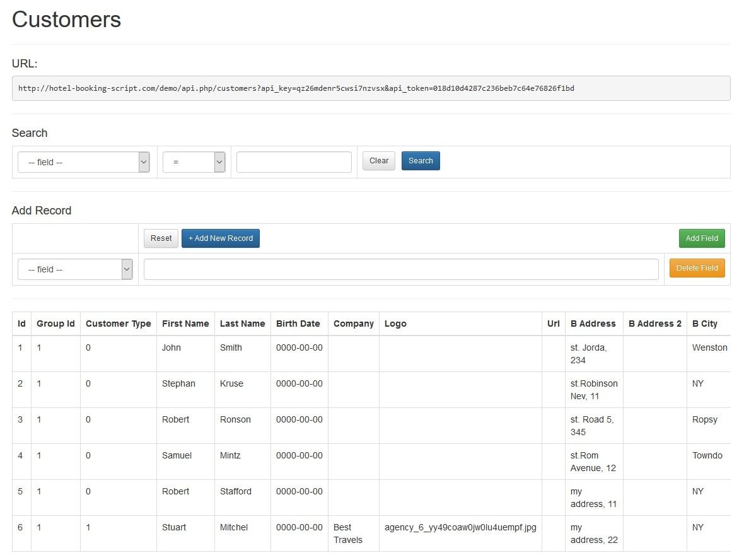This screenshot has height=560, width=744.
Task: Select the API URL text box
Action: pyautogui.click(x=371, y=88)
